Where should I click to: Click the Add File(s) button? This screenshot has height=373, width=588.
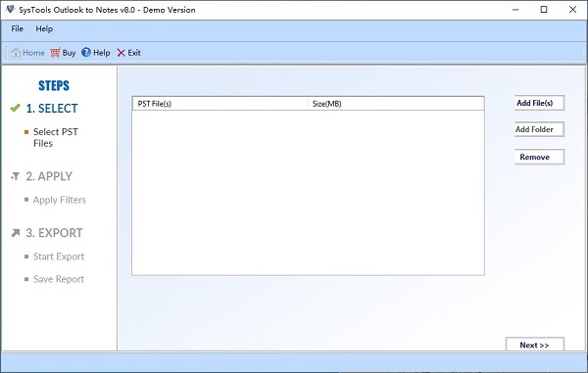[x=539, y=103]
